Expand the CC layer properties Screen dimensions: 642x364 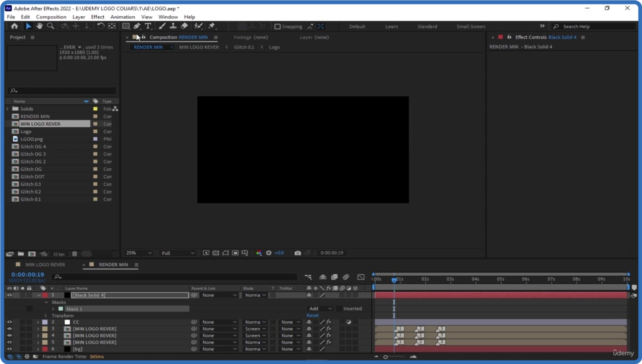(x=38, y=322)
